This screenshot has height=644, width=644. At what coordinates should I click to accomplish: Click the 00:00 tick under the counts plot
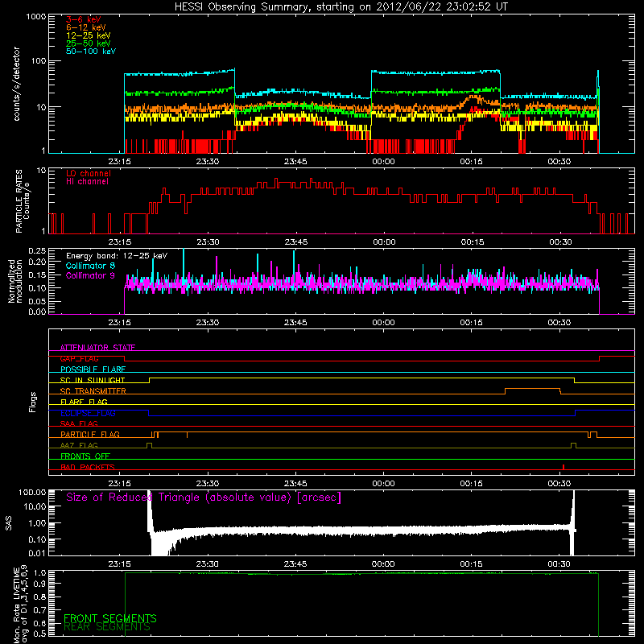point(383,162)
